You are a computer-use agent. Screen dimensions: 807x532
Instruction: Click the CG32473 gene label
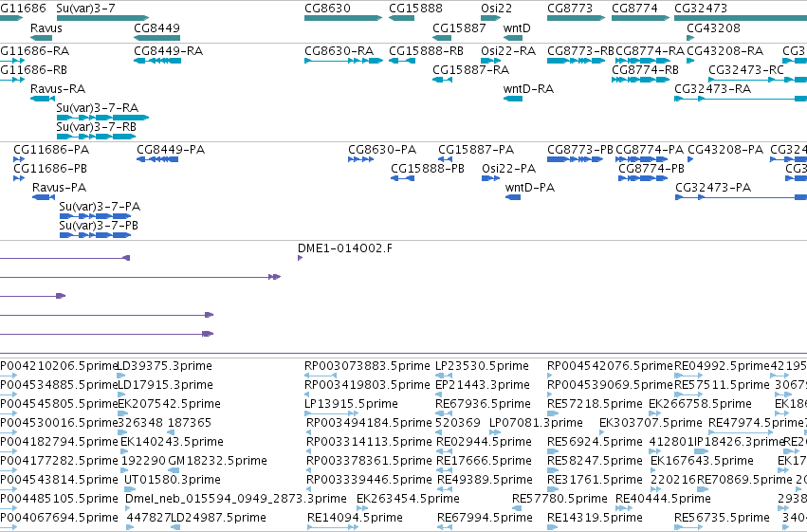click(x=701, y=9)
